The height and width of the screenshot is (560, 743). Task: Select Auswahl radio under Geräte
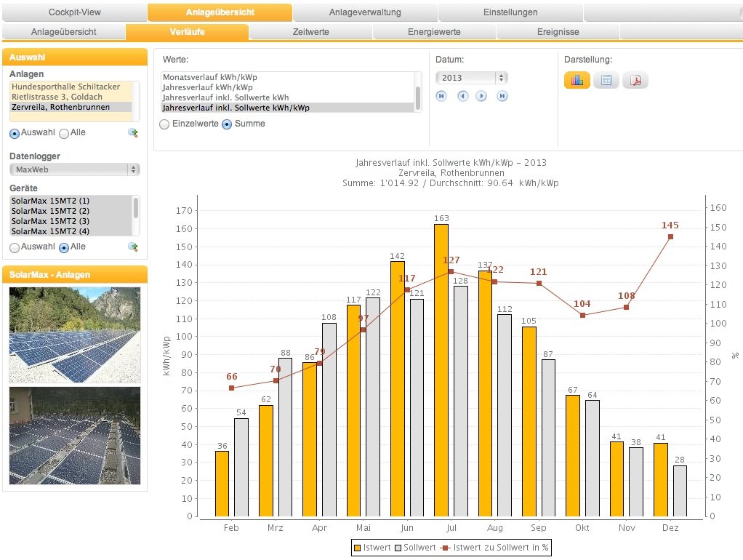(15, 247)
